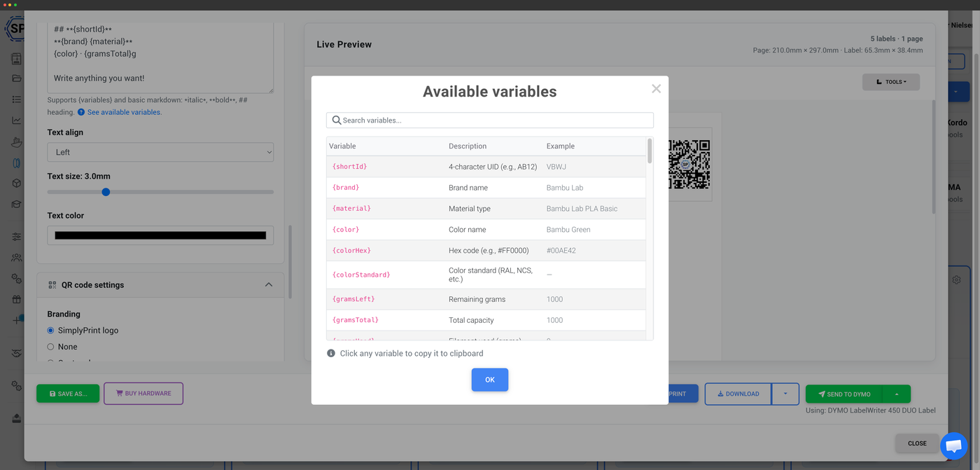Click the Save As button
Image resolution: width=980 pixels, height=470 pixels.
pos(68,394)
